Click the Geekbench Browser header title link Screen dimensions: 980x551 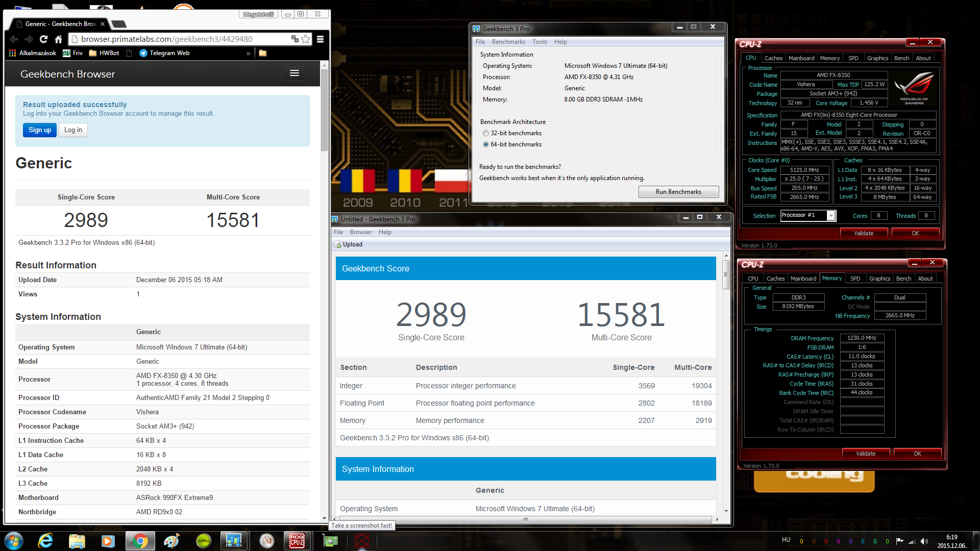tap(67, 74)
